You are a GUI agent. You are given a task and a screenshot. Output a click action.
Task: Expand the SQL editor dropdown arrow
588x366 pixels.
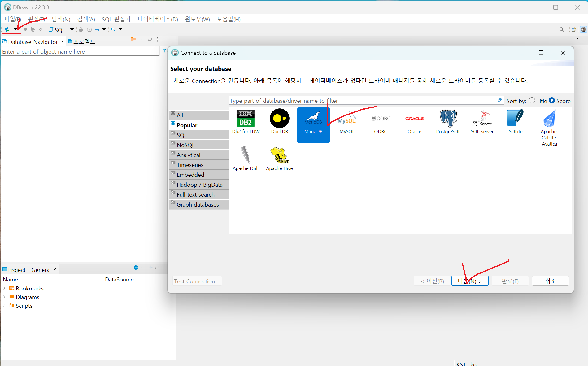[72, 29]
